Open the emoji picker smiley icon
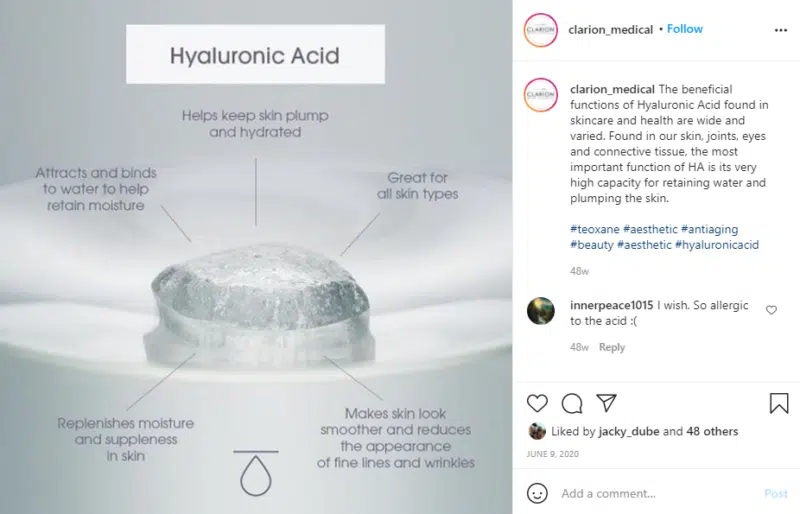The height and width of the screenshot is (514, 800). pos(537,493)
